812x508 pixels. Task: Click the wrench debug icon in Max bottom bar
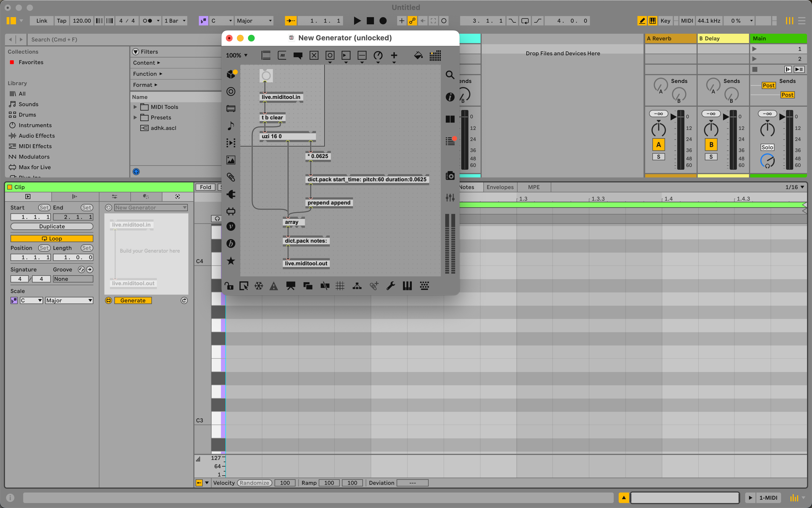(391, 286)
